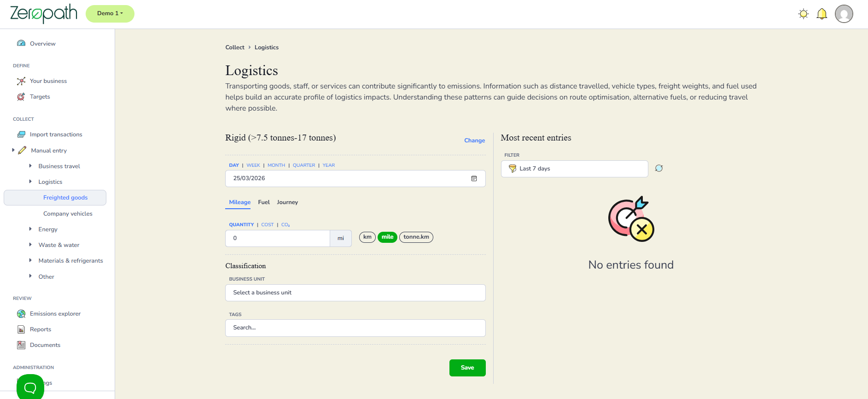
Task: Expand the Business travel arrow
Action: click(30, 166)
